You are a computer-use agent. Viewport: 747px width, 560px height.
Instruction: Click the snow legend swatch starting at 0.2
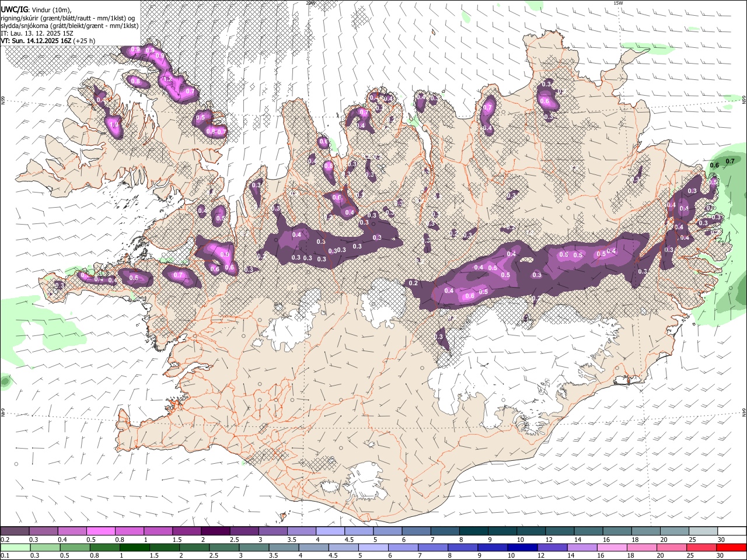click(x=15, y=531)
